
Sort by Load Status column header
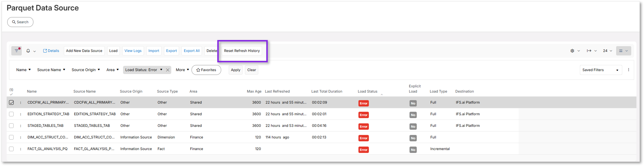coord(368,91)
